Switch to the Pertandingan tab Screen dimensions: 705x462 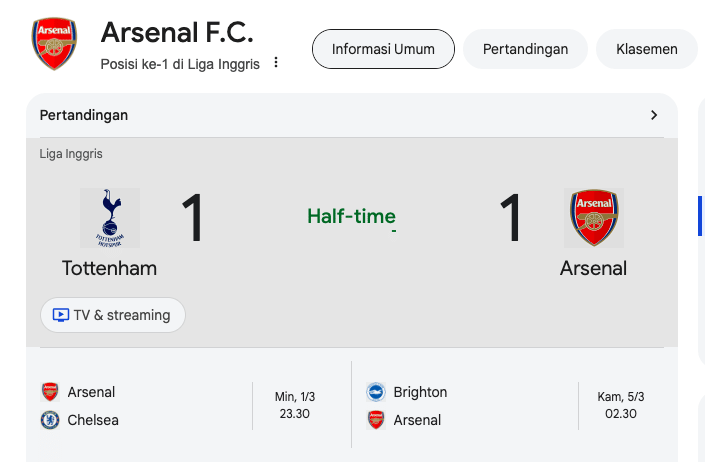pos(525,49)
